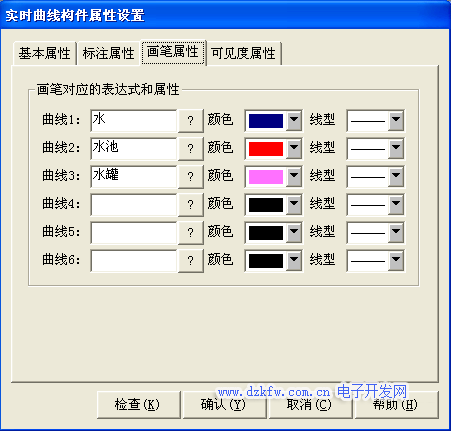The width and height of the screenshot is (451, 431).
Task: Click the 检查(K) button
Action: (138, 405)
